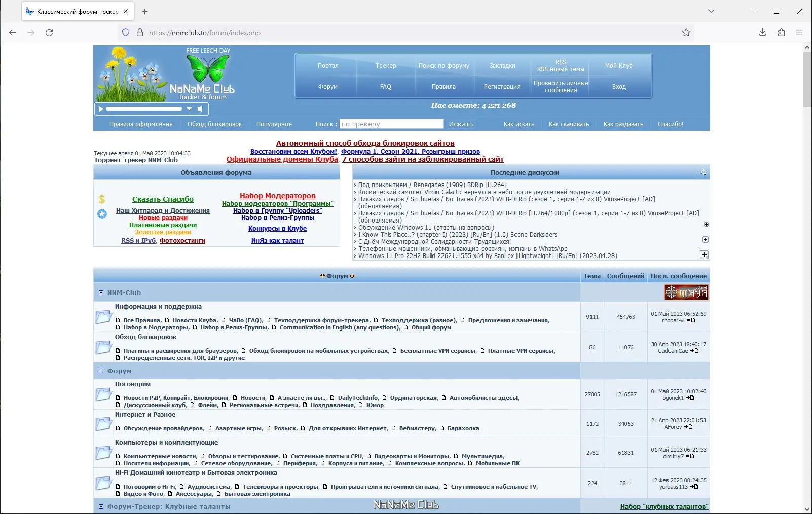
Task: Open the Техподдержка форум-трекера subforum
Action: (322, 320)
